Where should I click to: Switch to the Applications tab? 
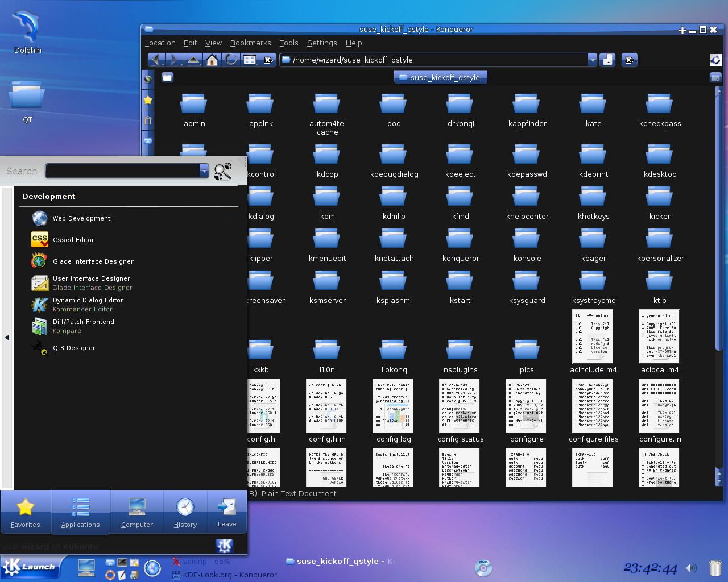[x=80, y=513]
